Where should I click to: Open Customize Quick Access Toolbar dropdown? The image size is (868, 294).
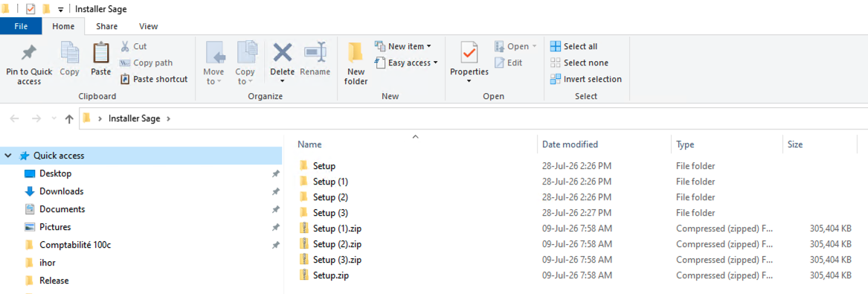[60, 10]
